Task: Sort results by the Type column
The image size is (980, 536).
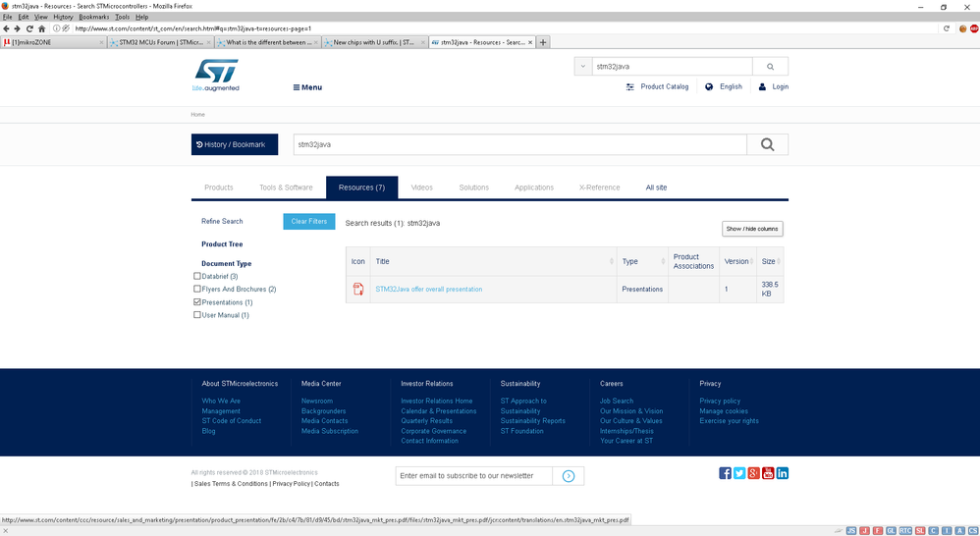Action: click(x=642, y=262)
